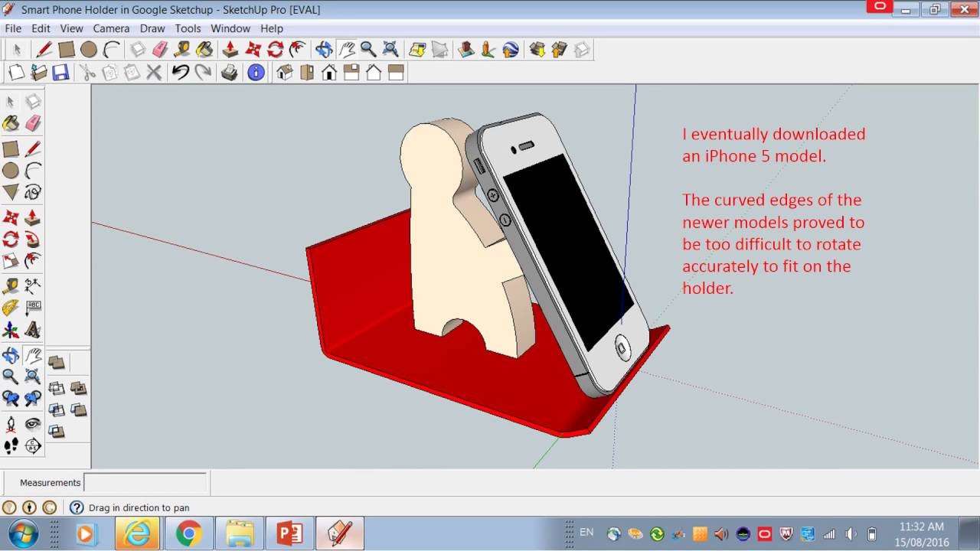Open the Camera menu
This screenshot has height=551, width=980.
[x=111, y=28]
